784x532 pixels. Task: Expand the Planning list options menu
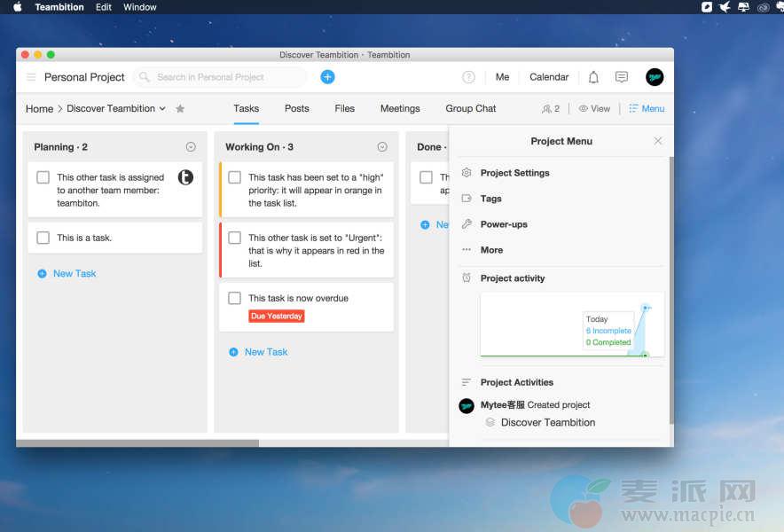tap(191, 147)
